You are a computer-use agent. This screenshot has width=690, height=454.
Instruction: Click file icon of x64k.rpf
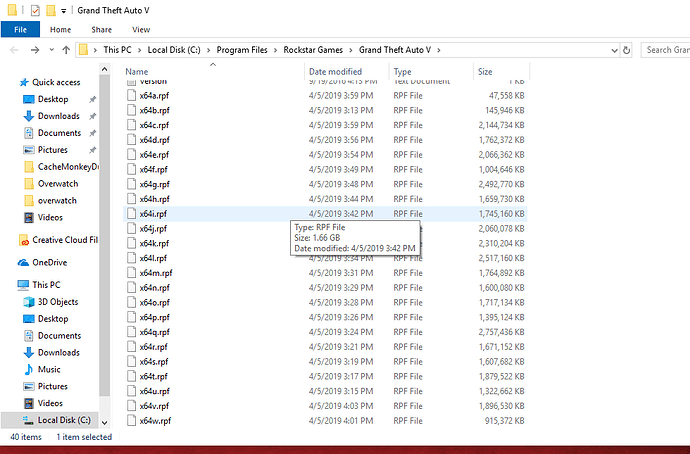[x=131, y=243]
